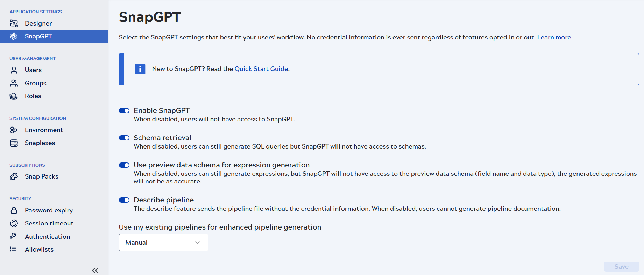
Task: Click the Snap Packs puzzle icon
Action: click(14, 176)
